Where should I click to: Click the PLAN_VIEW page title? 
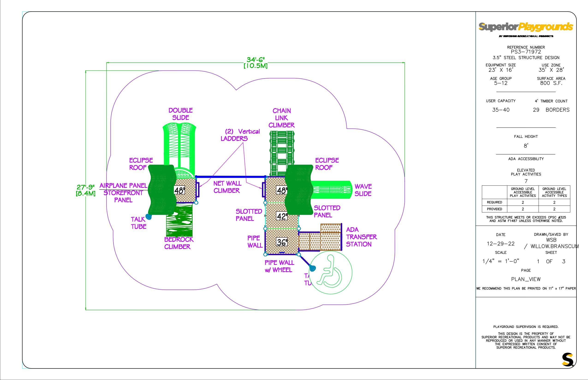click(526, 279)
